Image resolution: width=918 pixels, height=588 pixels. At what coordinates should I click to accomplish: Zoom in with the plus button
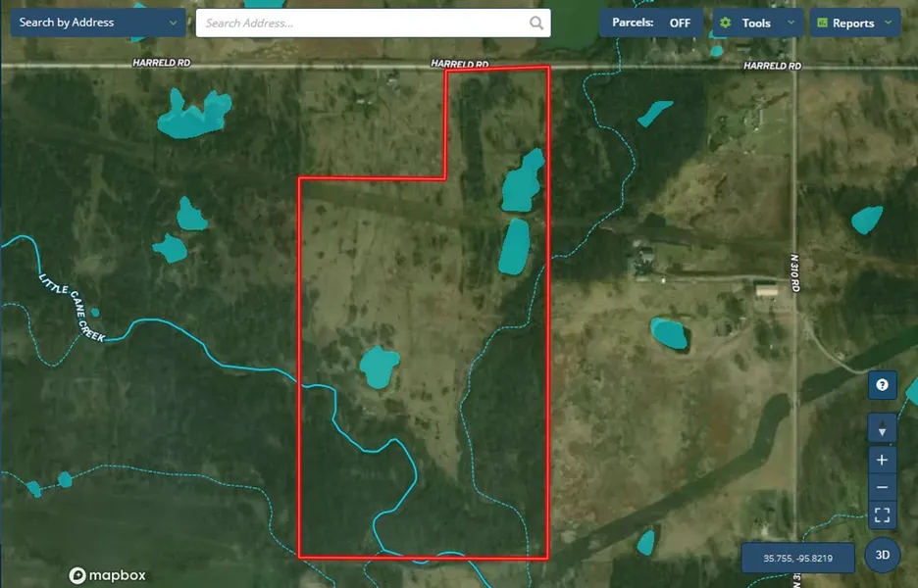[882, 459]
